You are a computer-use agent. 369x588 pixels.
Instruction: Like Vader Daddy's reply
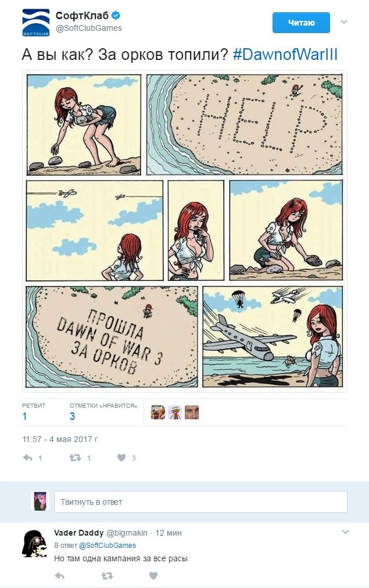153,576
